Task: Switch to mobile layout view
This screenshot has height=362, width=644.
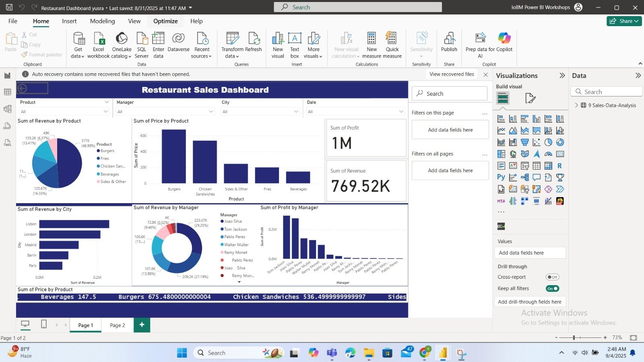Action: tap(44, 324)
